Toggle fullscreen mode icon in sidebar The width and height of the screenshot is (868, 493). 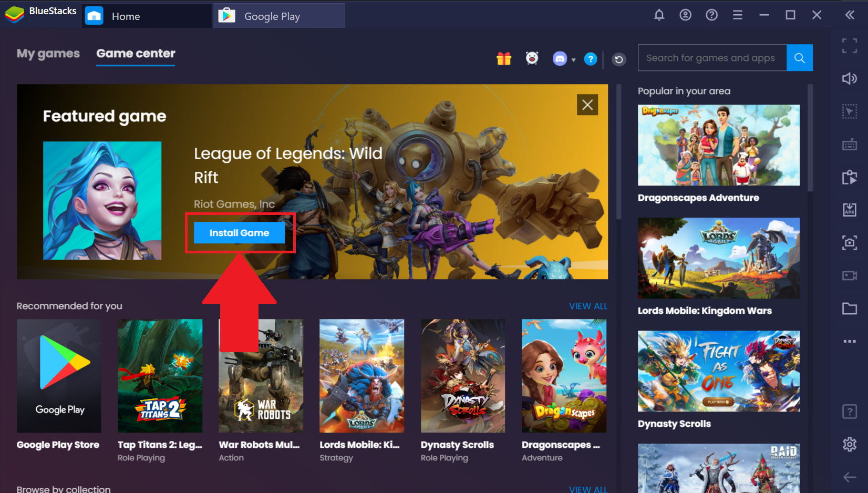(x=850, y=46)
